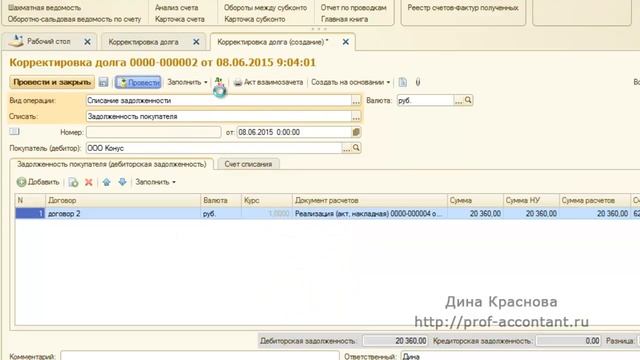
Task: Click the Курс cell 1,0000
Action: (267, 213)
